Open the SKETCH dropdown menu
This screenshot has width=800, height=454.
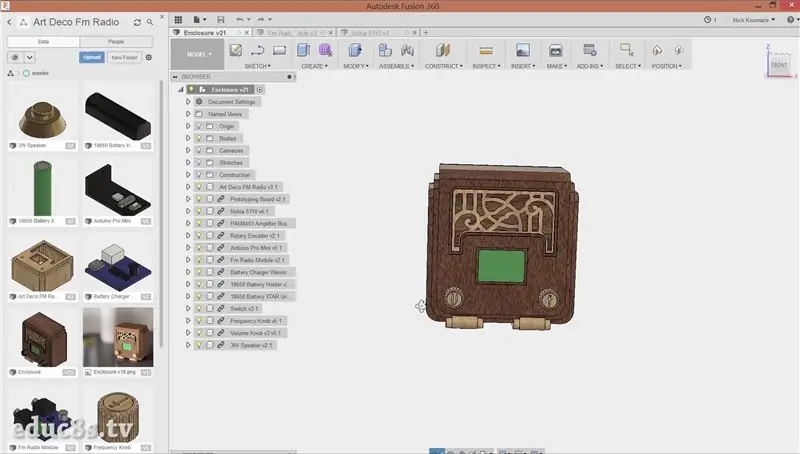tap(258, 66)
